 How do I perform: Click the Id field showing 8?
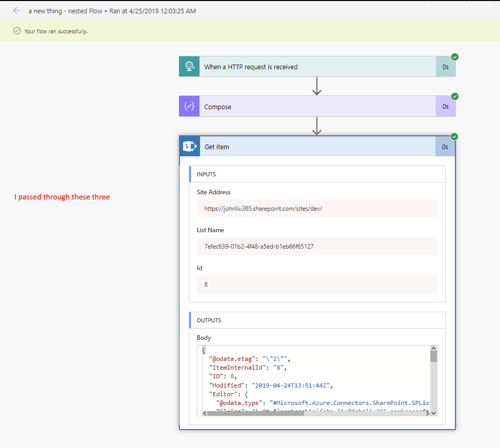coord(317,284)
